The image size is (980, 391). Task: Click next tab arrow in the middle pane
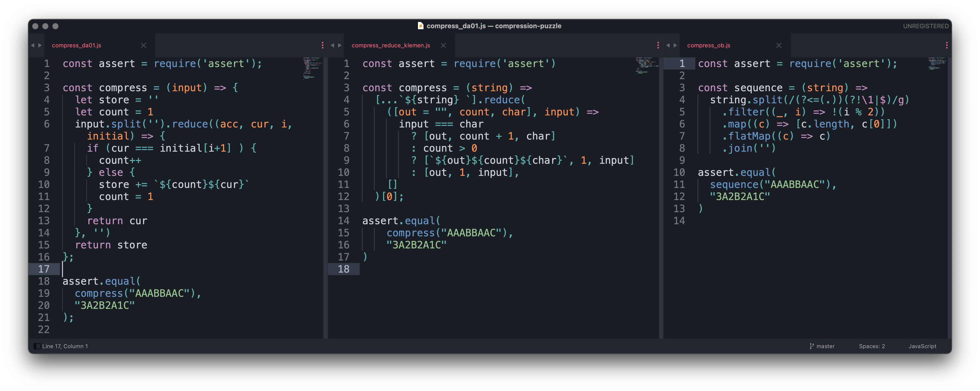[x=340, y=45]
